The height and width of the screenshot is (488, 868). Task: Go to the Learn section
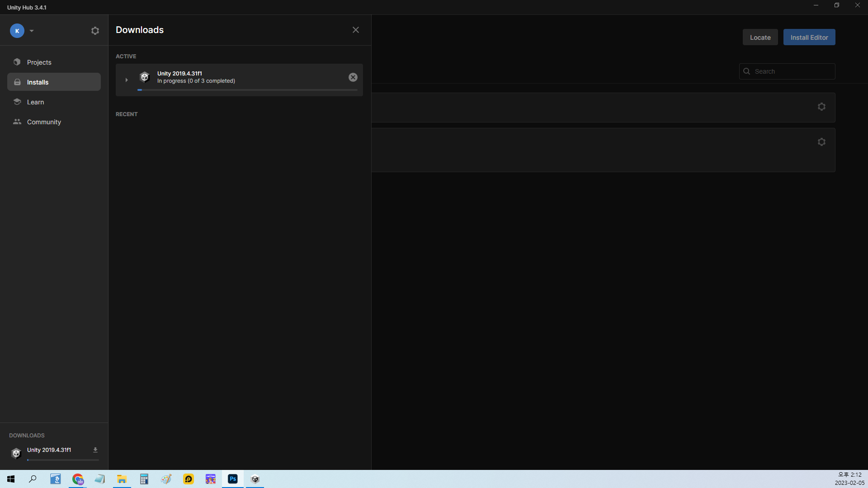pos(35,102)
